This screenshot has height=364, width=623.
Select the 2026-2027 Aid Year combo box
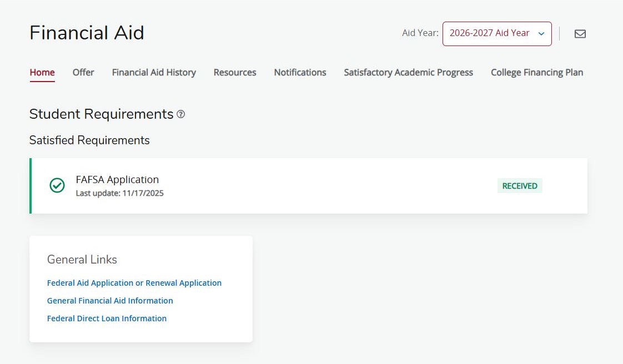coord(497,34)
